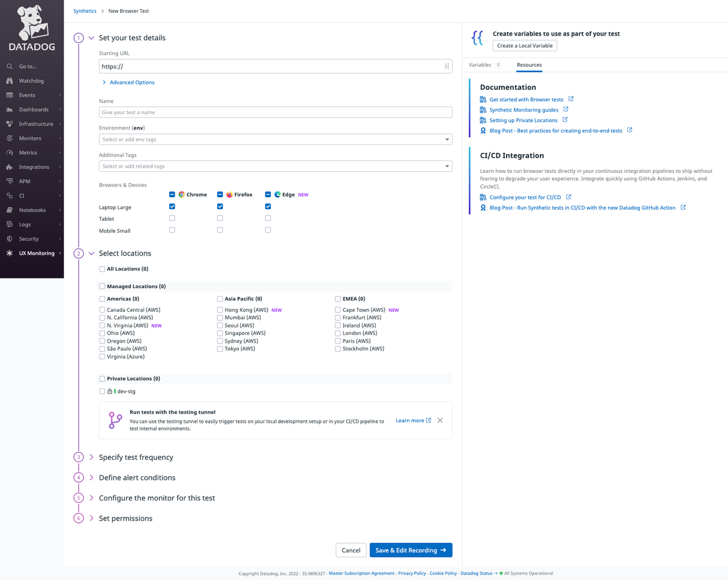
Task: Click the Notebooks sidebar icon
Action: pyautogui.click(x=9, y=210)
